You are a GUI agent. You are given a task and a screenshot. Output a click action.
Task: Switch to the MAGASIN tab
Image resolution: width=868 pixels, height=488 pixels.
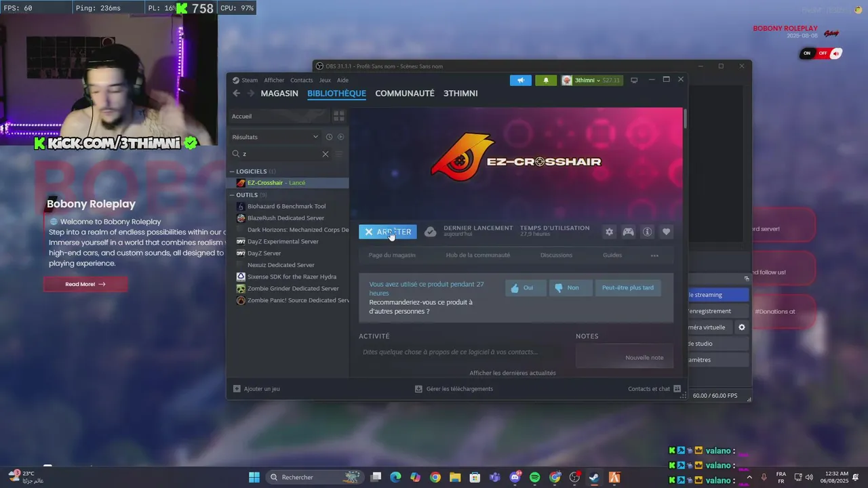pyautogui.click(x=279, y=94)
